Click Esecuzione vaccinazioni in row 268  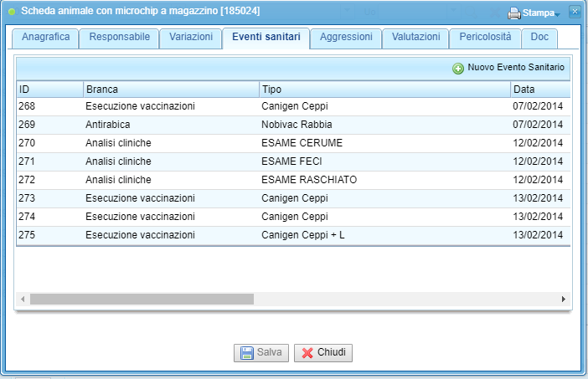pyautogui.click(x=140, y=106)
